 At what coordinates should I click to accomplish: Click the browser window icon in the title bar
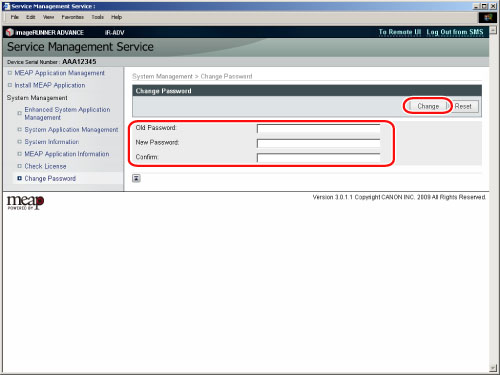(7, 6)
